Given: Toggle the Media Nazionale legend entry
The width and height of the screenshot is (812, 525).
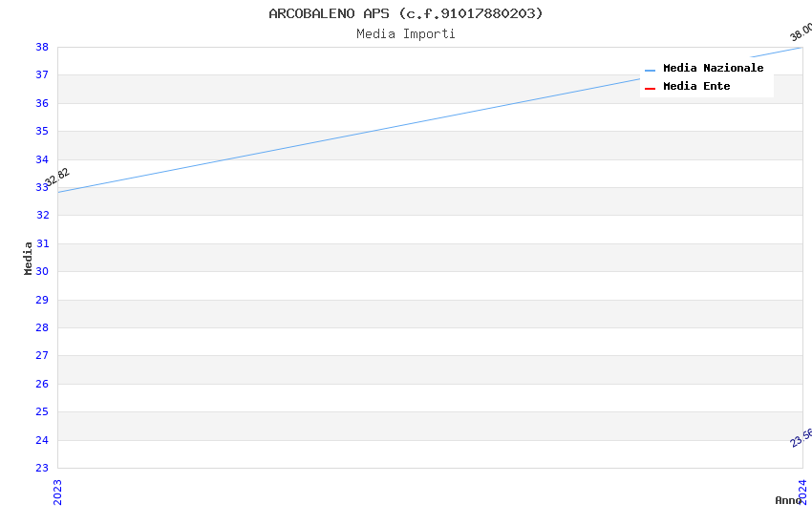Looking at the screenshot, I should click(x=713, y=69).
